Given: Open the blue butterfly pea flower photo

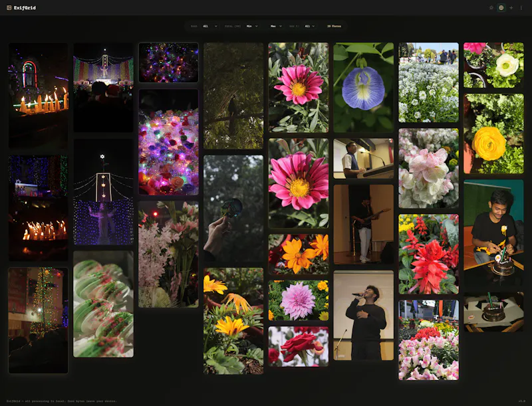Looking at the screenshot, I should point(363,88).
